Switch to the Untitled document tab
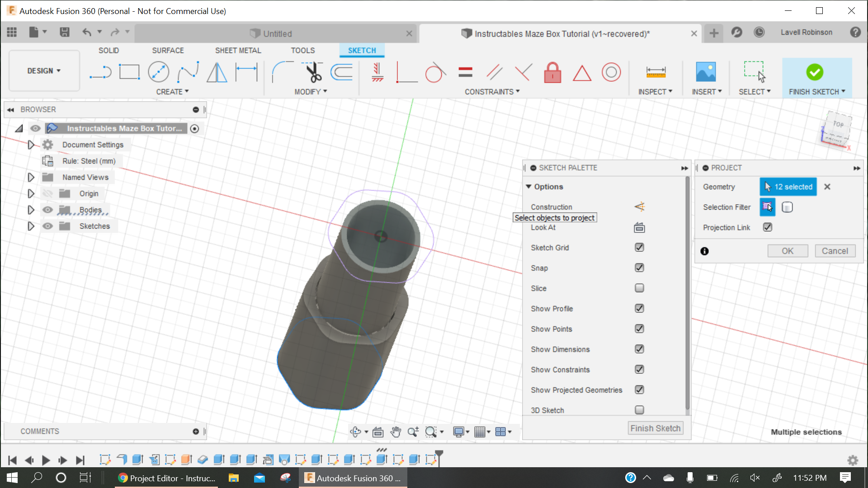The height and width of the screenshot is (488, 868). [x=277, y=33]
